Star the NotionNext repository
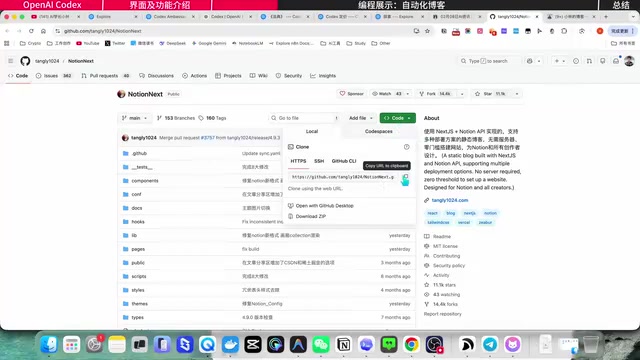The height and width of the screenshot is (360, 640). (x=491, y=94)
